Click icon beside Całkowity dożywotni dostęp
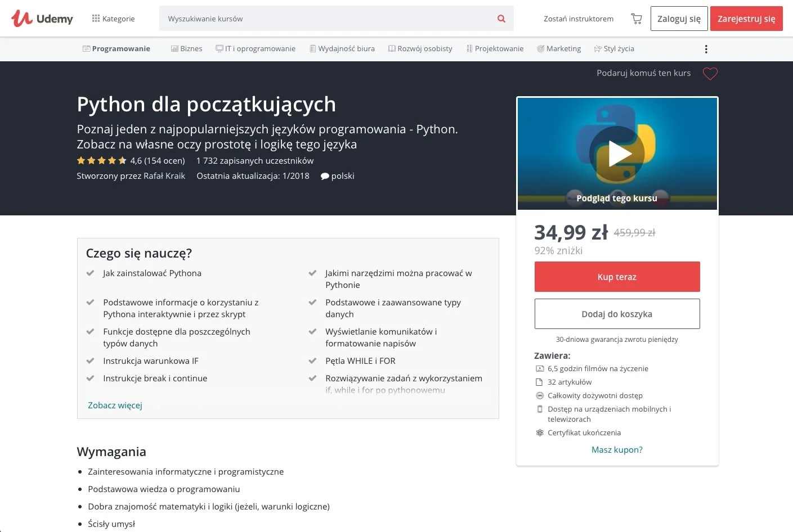 click(539, 396)
